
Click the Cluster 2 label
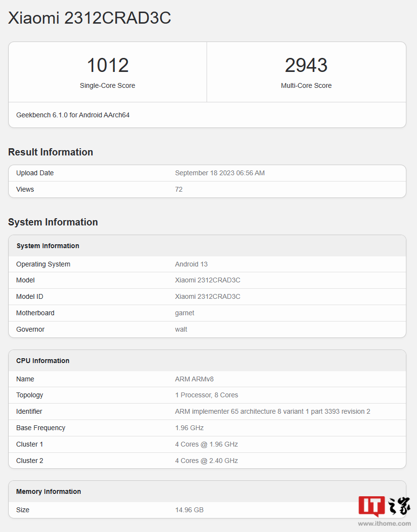click(29, 461)
